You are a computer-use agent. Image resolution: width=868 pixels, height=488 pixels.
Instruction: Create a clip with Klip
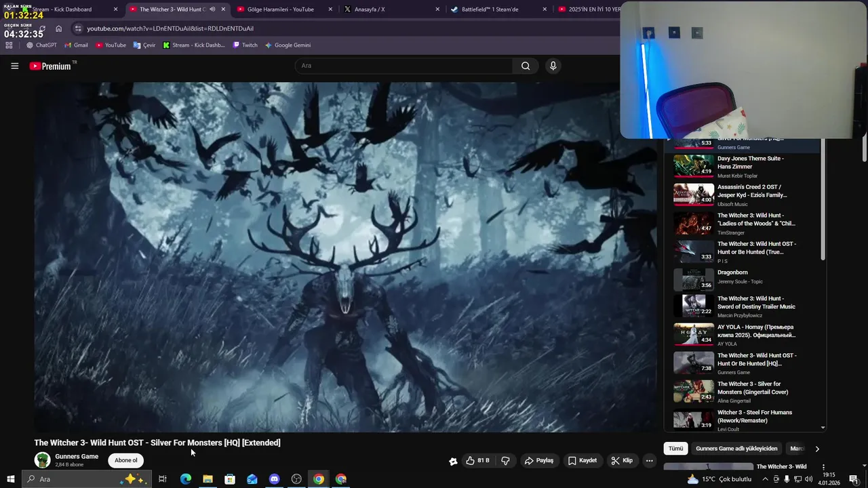pos(622,460)
